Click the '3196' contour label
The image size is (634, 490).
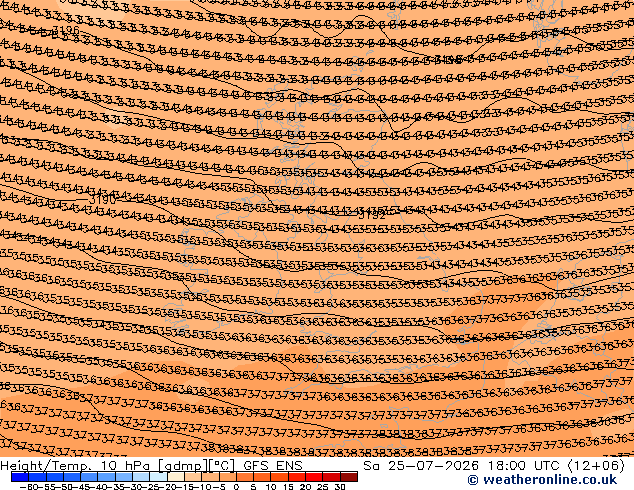pyautogui.click(x=66, y=30)
